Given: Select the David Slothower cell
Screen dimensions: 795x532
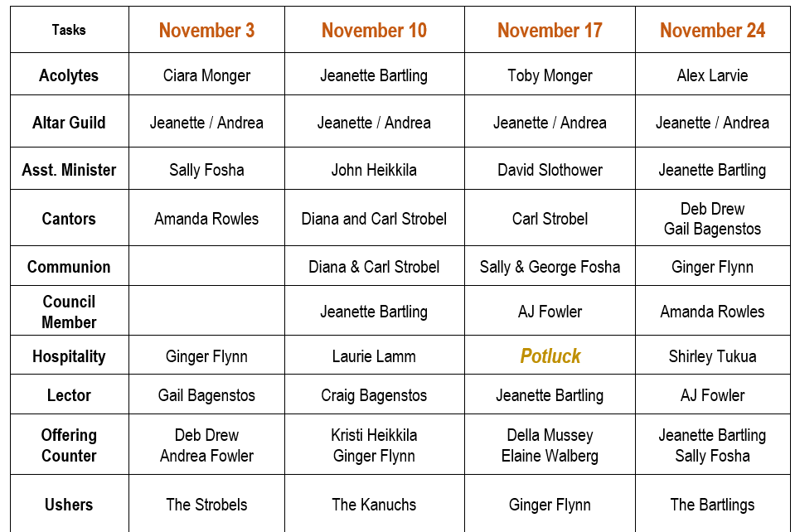Looking at the screenshot, I should pos(550,169).
